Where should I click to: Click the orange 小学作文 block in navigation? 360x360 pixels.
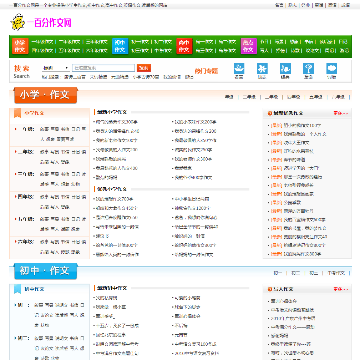20,46
